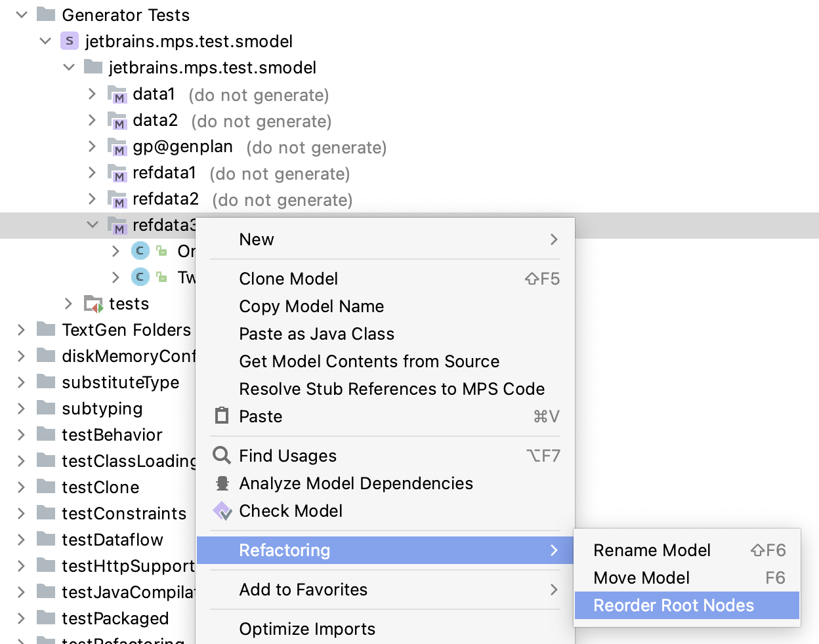This screenshot has width=819, height=644.
Task: Select Get Model Contents from Source
Action: click(369, 361)
